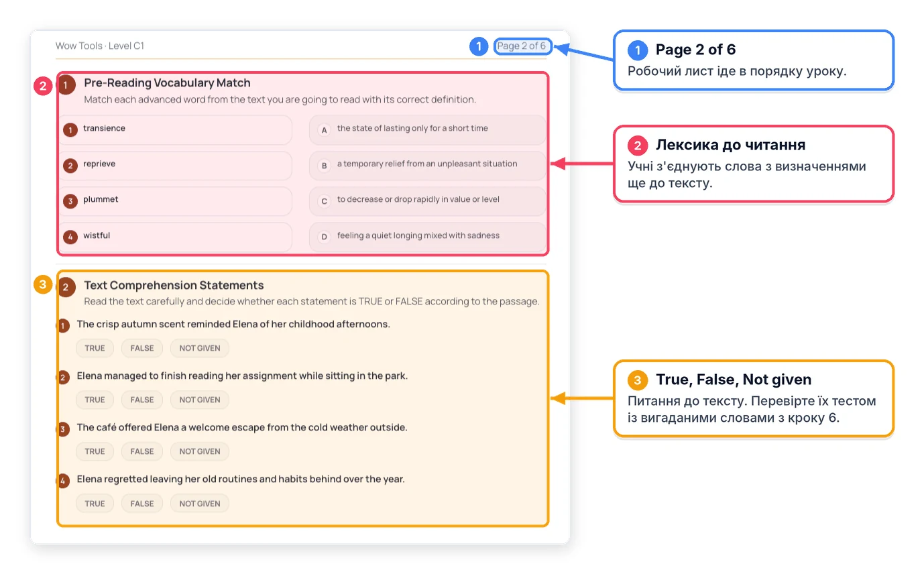
Task: Click section badge 2 beside Text Comprehension Statements
Action: click(x=66, y=288)
